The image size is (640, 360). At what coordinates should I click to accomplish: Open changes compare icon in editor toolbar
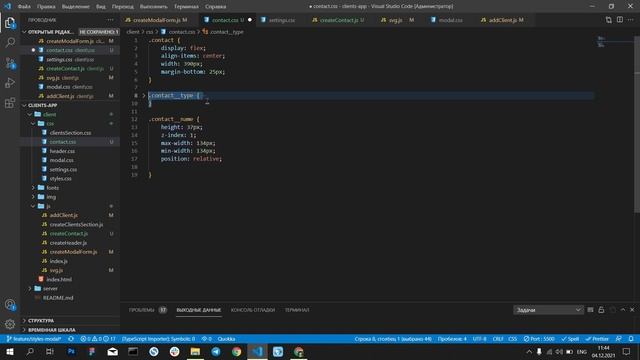click(609, 20)
